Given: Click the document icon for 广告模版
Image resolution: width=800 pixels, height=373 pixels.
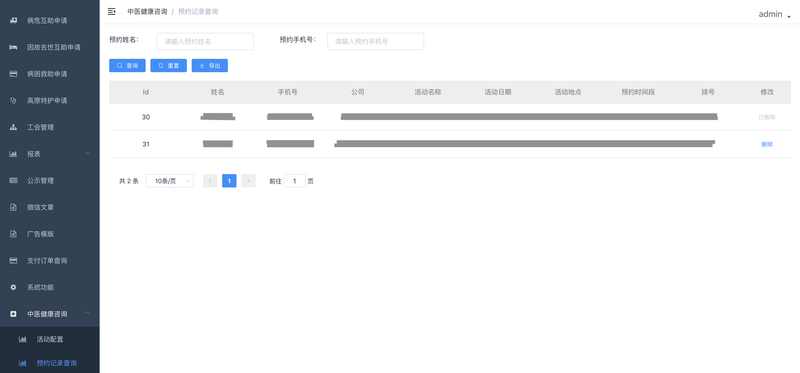Looking at the screenshot, I should 14,234.
